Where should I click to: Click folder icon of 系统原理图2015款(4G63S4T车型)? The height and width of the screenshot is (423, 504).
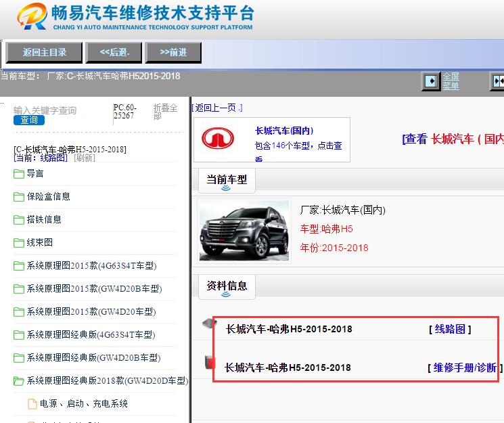click(x=19, y=266)
